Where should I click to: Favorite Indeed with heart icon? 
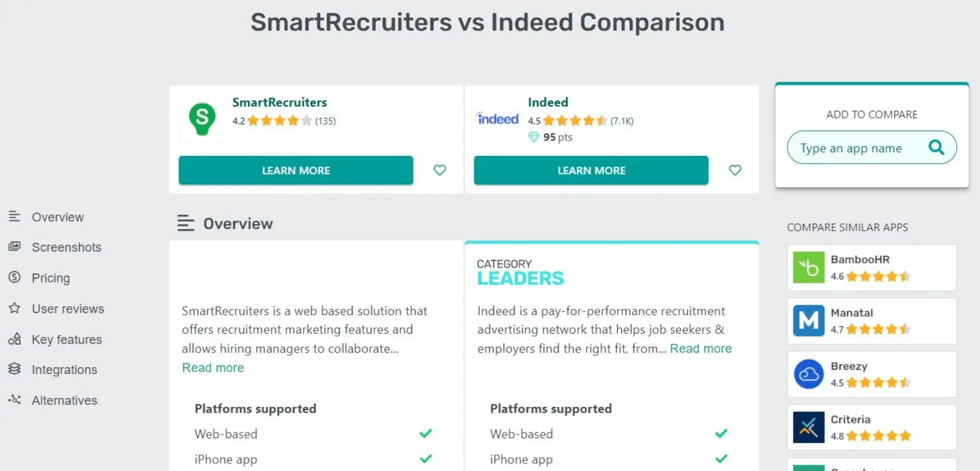pos(735,170)
